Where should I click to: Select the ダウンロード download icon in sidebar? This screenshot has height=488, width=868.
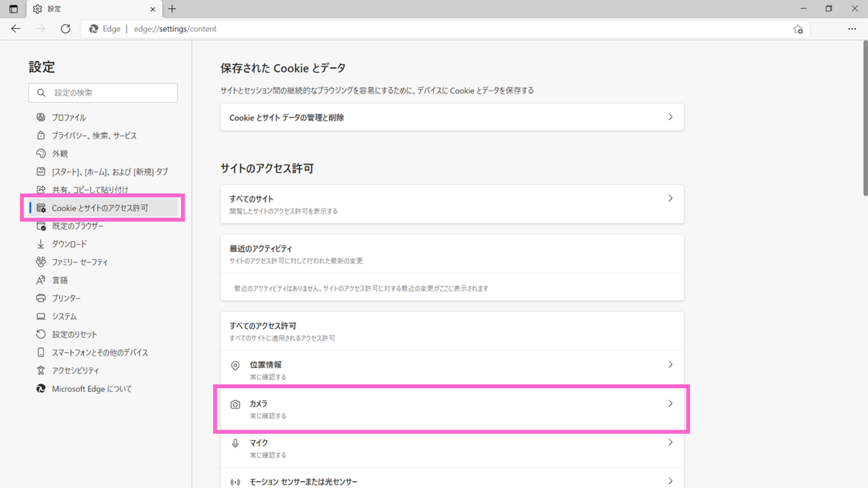point(40,244)
